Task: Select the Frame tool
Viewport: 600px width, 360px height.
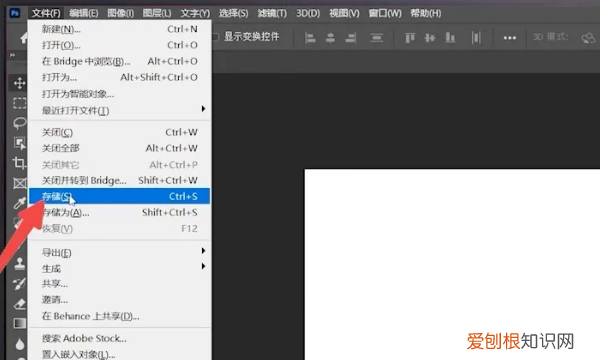Action: click(19, 183)
